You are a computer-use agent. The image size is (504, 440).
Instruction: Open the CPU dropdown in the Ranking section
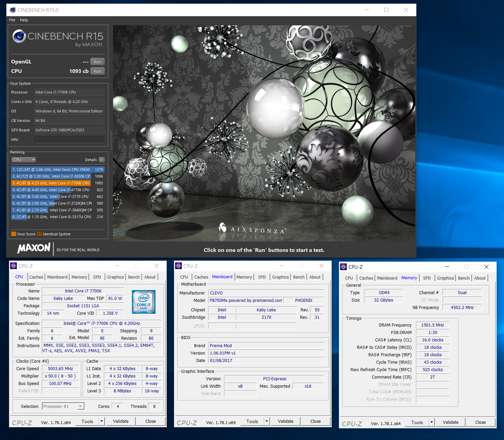24,160
